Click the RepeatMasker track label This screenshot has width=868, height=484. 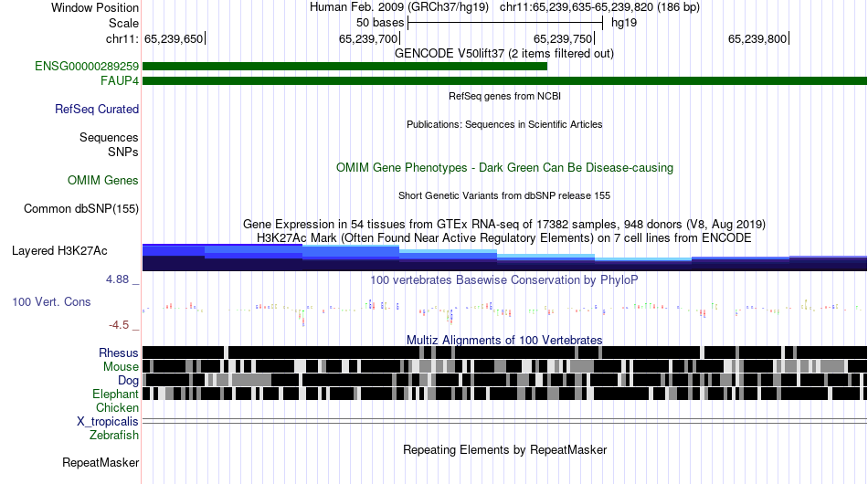(x=101, y=462)
